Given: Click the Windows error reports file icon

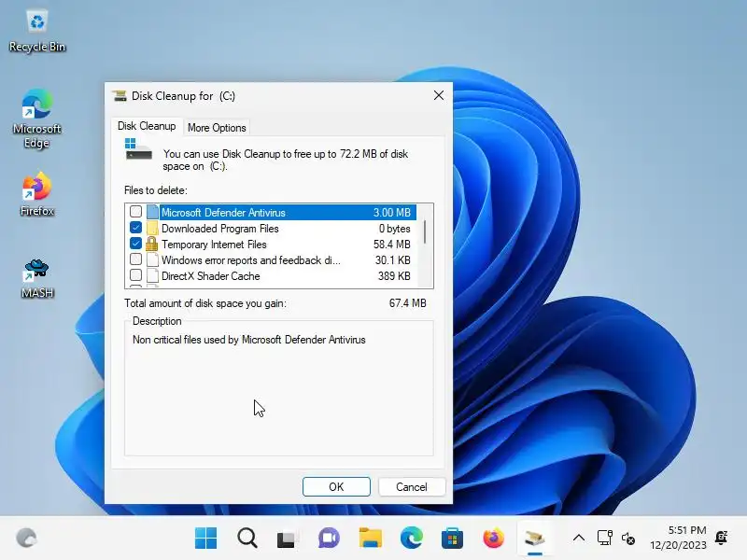Looking at the screenshot, I should coord(152,260).
